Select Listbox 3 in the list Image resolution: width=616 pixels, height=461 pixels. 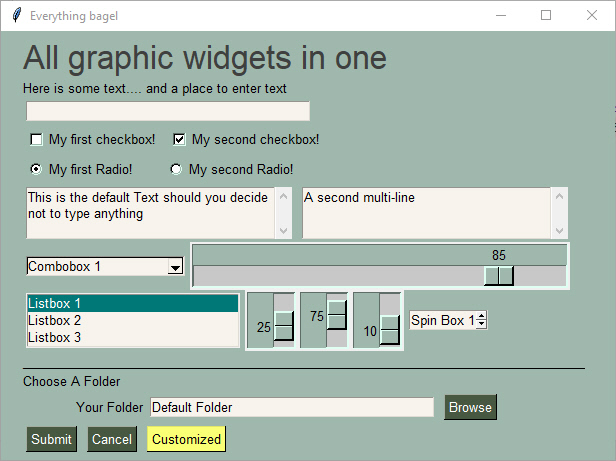(133, 337)
